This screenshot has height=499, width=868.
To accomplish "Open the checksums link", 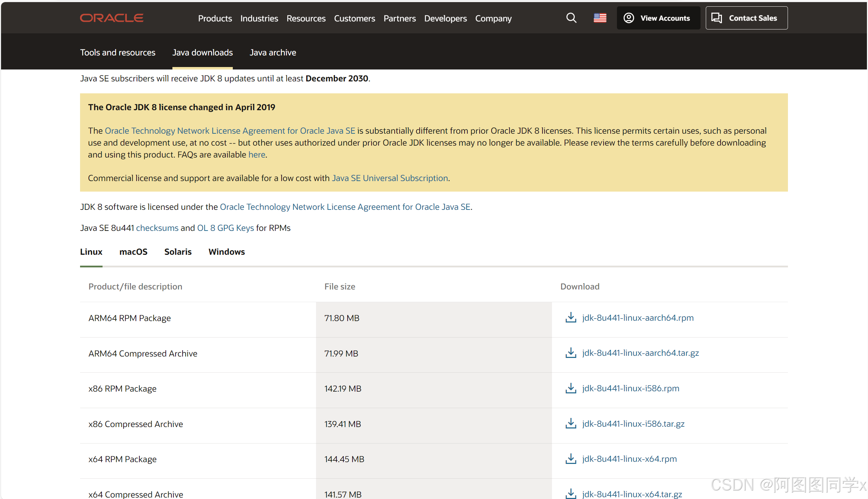I will coord(157,228).
